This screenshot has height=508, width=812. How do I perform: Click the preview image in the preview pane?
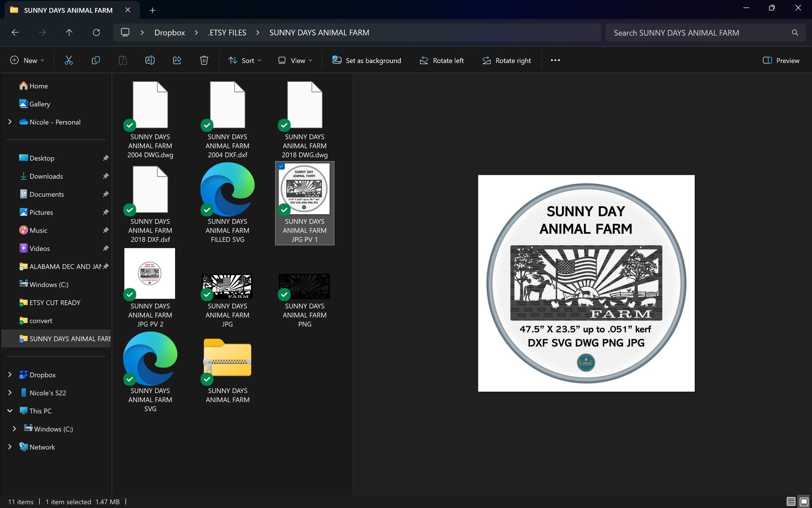tap(586, 283)
